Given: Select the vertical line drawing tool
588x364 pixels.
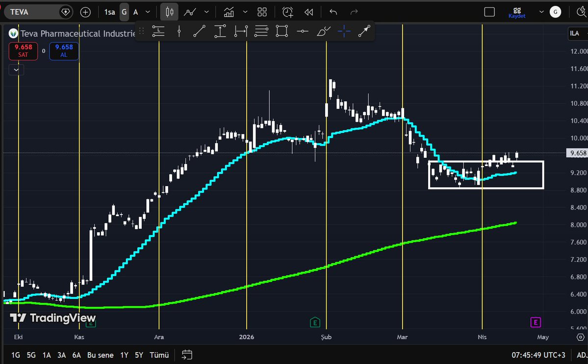Looking at the screenshot, I should click(179, 31).
